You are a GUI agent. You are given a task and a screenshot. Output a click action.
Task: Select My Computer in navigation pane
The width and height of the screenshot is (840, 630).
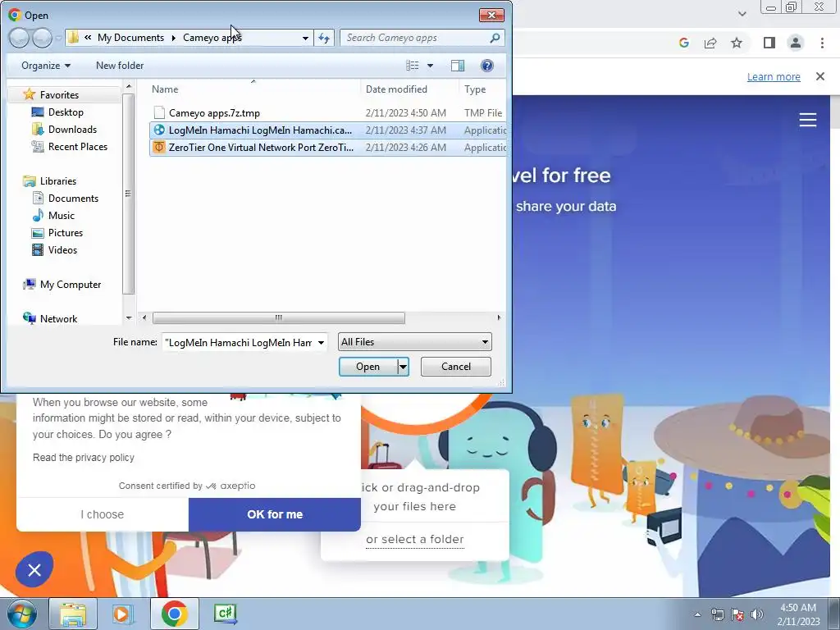click(x=71, y=285)
